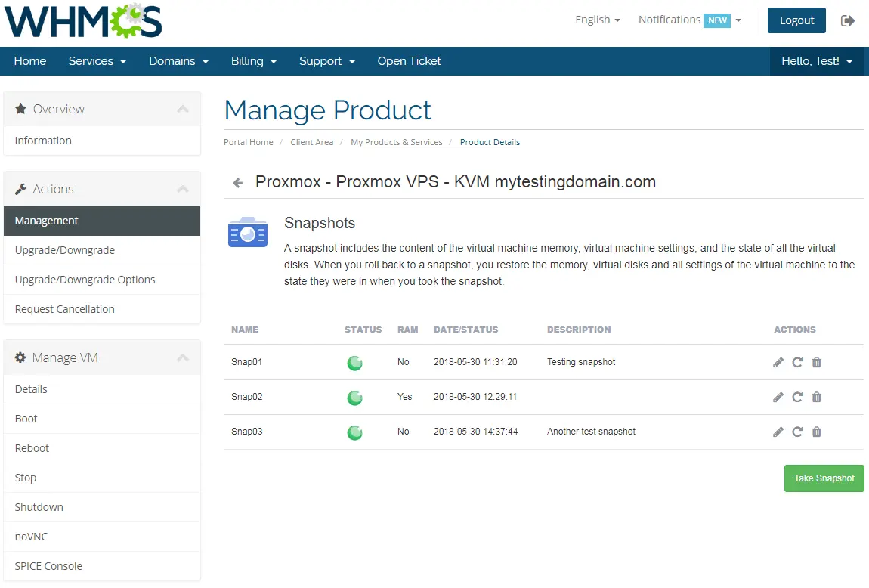Open the Support dropdown menu
The height and width of the screenshot is (588, 869).
327,61
